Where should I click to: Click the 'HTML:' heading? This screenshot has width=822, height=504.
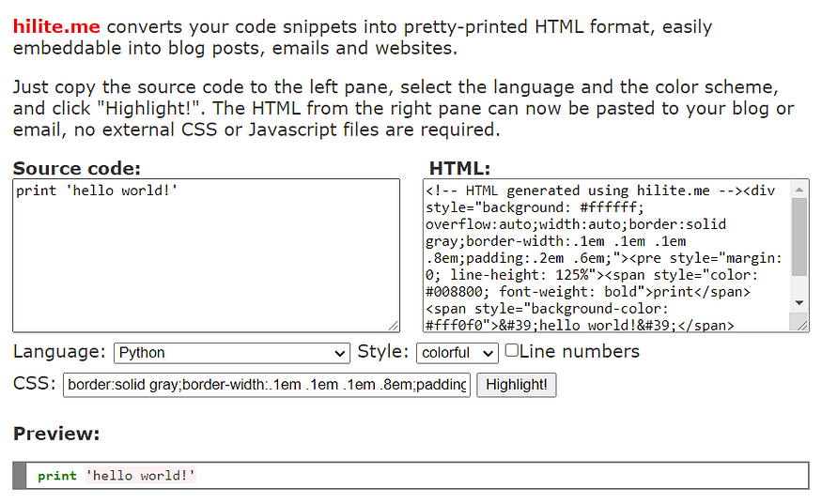coord(459,168)
